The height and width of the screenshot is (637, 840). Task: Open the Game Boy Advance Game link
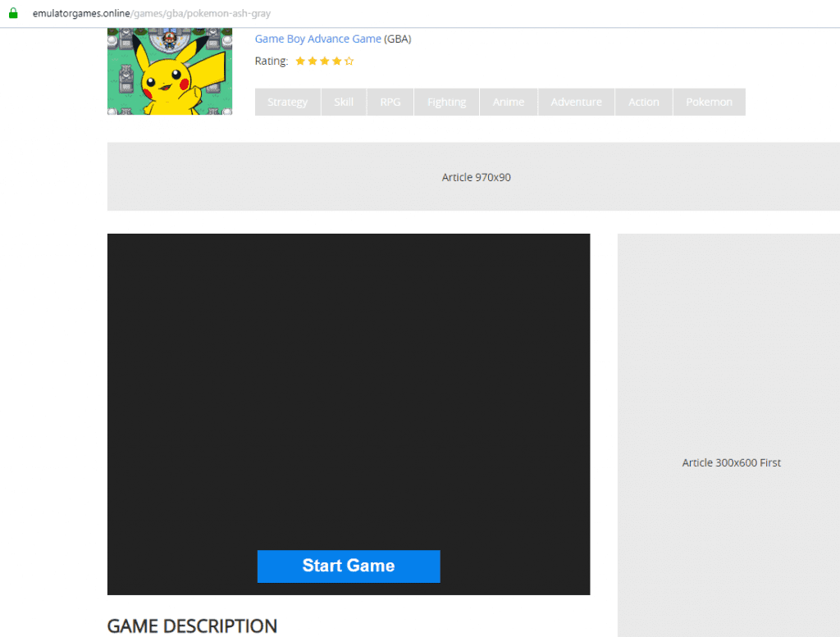click(317, 39)
